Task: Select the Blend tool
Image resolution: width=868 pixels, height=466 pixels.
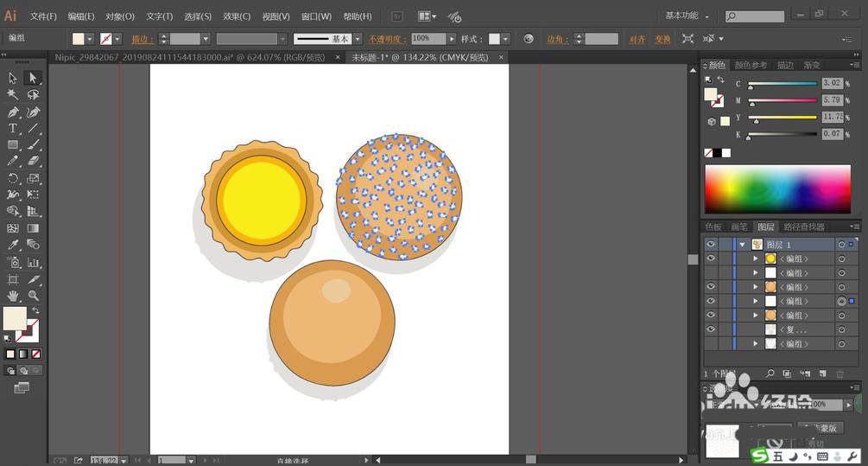Action: (x=33, y=245)
